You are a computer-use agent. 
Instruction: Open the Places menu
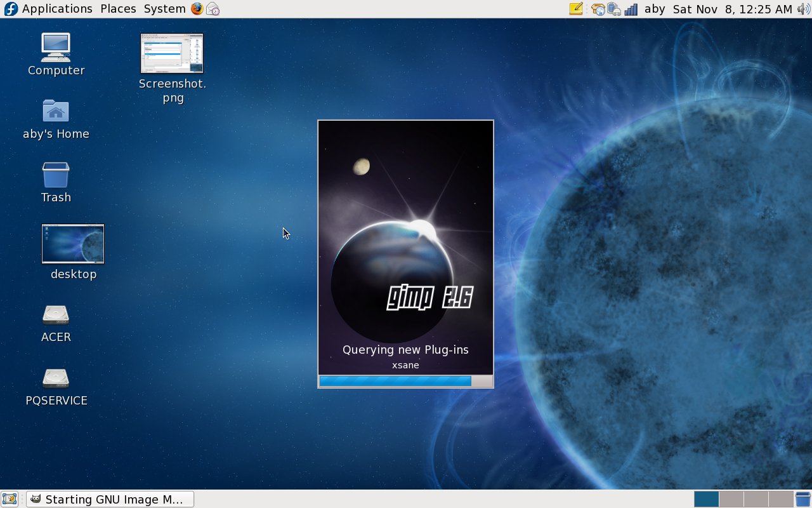tap(118, 9)
